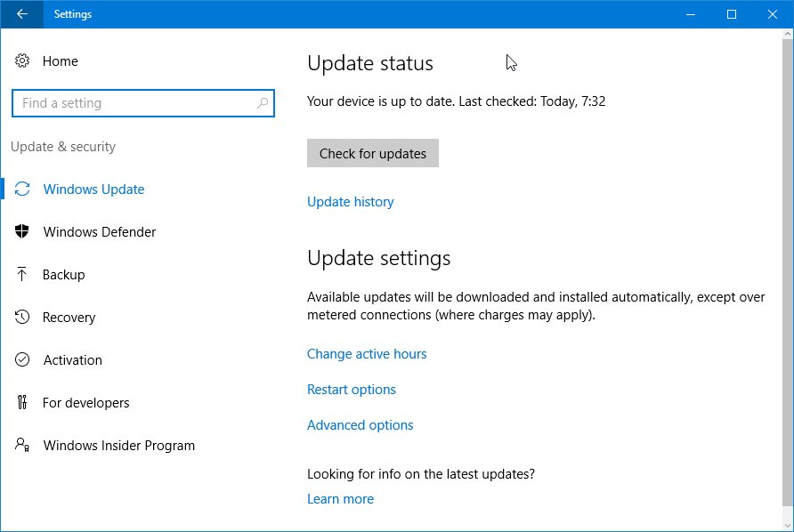Screen dimensions: 794x532
Task: Open the Update history link
Action: [x=351, y=201]
